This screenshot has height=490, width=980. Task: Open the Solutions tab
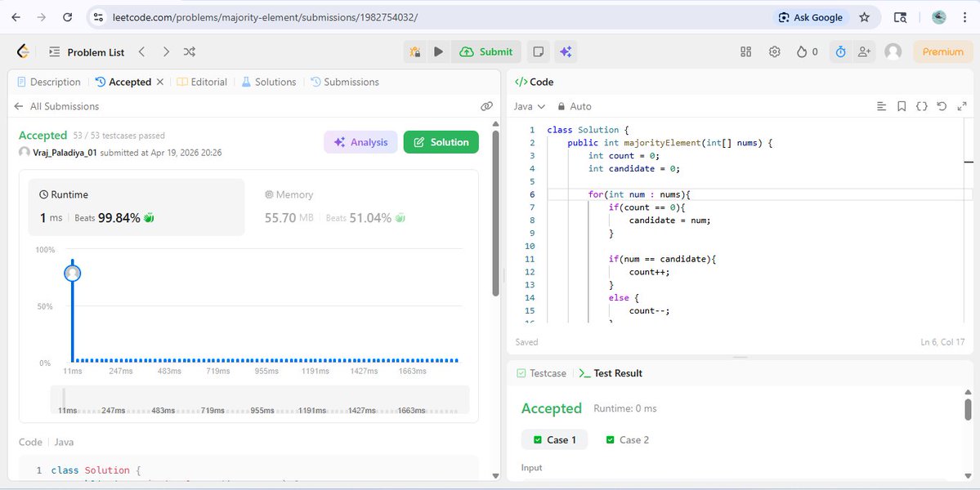[269, 82]
